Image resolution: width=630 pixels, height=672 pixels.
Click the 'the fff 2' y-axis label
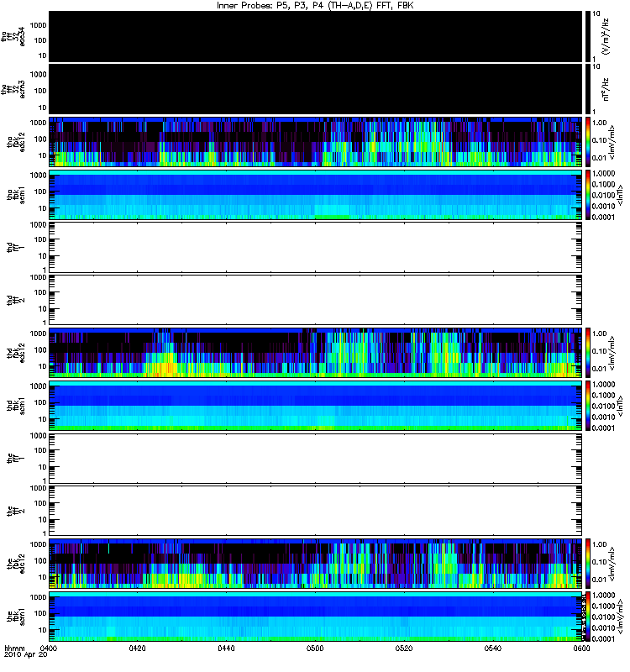pyautogui.click(x=16, y=511)
